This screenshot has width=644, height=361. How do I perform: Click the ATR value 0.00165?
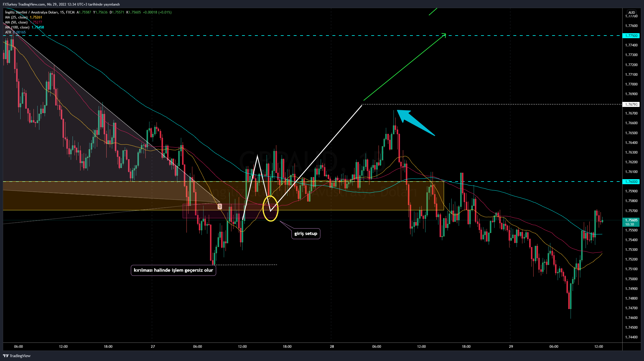tap(19, 32)
